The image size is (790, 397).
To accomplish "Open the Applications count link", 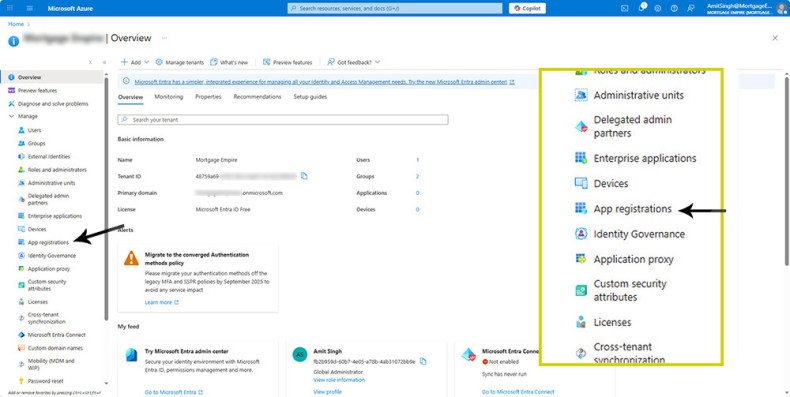I will point(417,193).
